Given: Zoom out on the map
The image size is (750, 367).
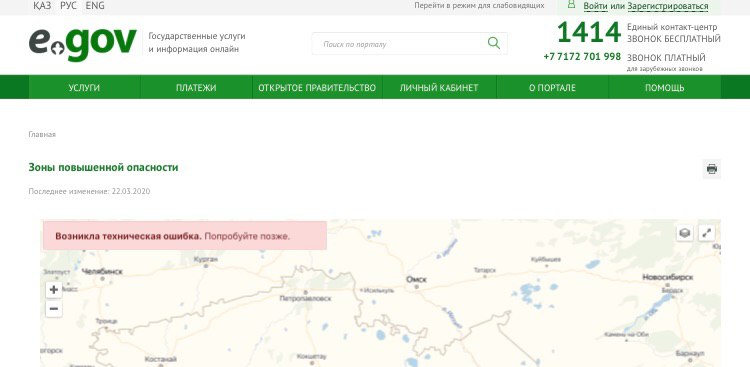Looking at the screenshot, I should point(54,309).
